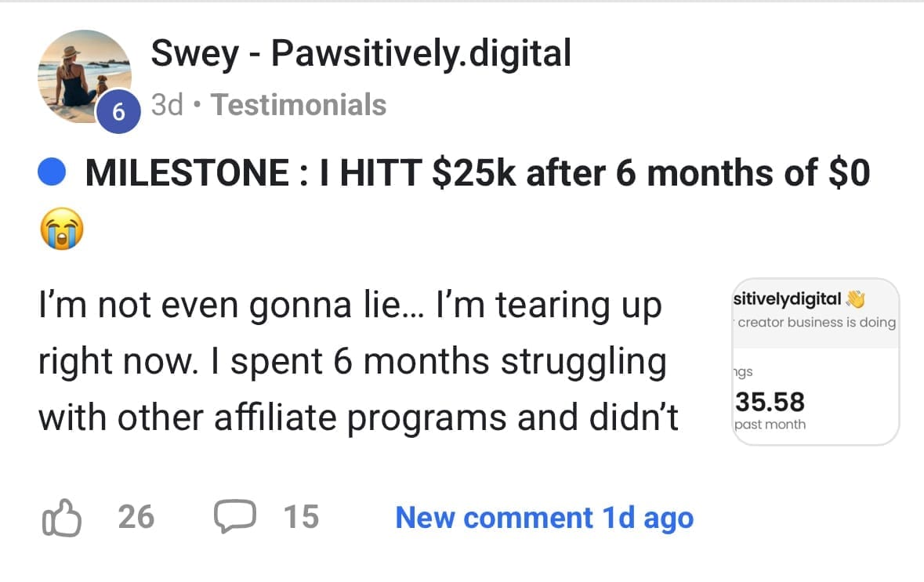Click the level 6 badge on avatar
This screenshot has height=582, width=924.
(118, 112)
